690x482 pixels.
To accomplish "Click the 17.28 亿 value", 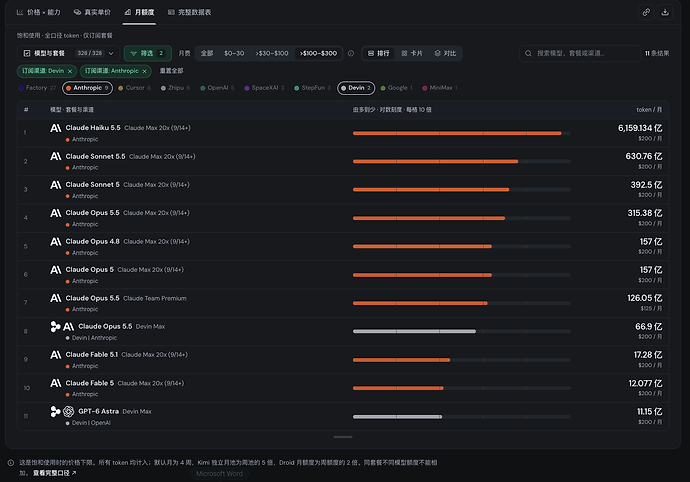I will click(x=648, y=355).
